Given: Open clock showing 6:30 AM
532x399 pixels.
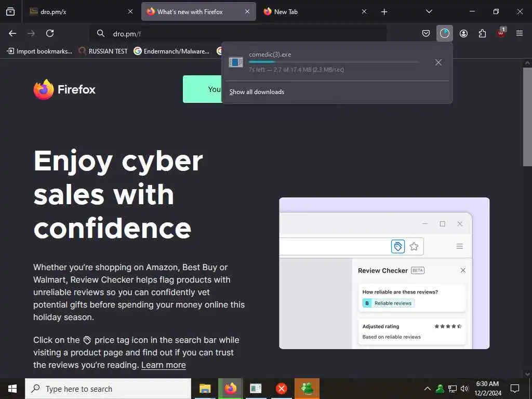Looking at the screenshot, I should click(x=487, y=389).
